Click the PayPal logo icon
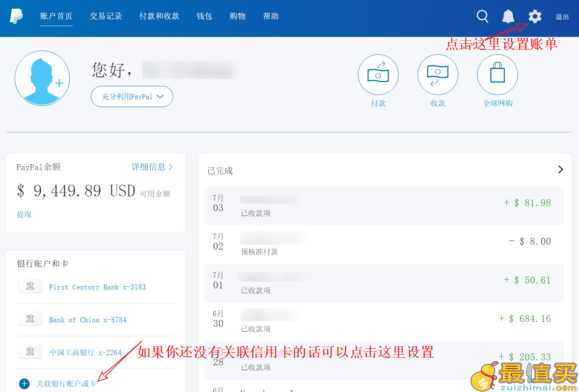 pos(16,16)
